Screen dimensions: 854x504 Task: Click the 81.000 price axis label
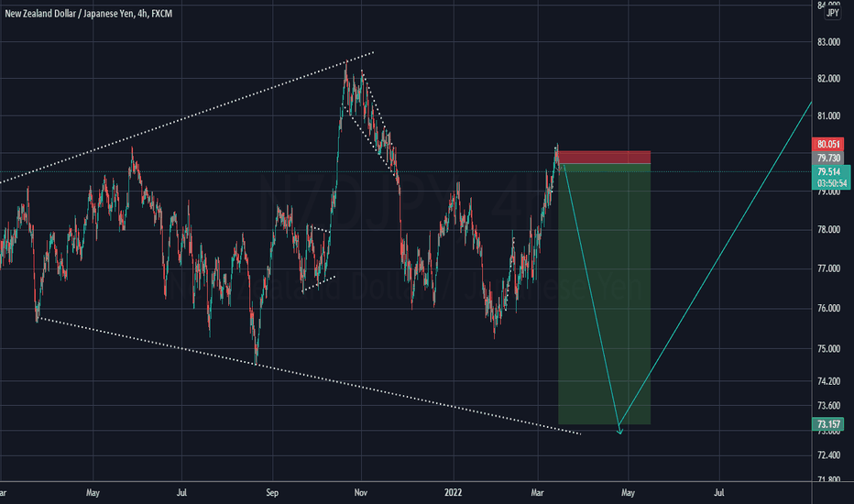pyautogui.click(x=829, y=116)
